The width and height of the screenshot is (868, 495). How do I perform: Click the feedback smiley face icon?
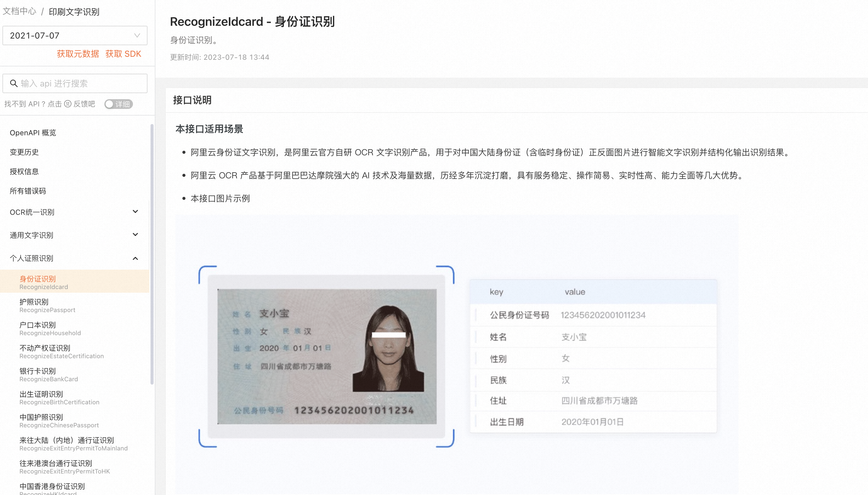[68, 104]
